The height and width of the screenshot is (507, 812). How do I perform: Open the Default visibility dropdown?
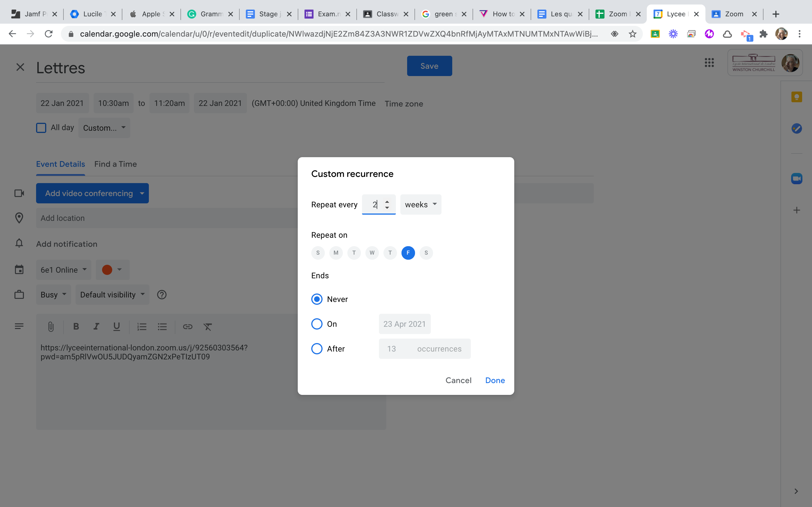tap(112, 295)
